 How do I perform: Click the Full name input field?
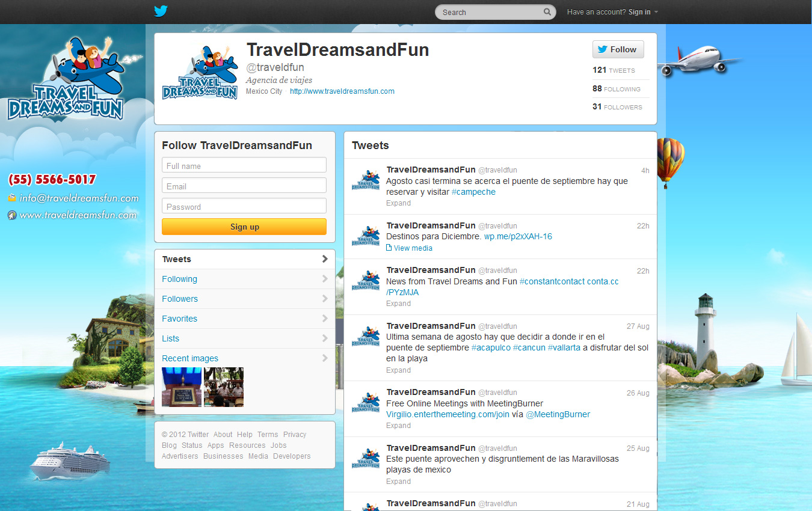point(244,165)
